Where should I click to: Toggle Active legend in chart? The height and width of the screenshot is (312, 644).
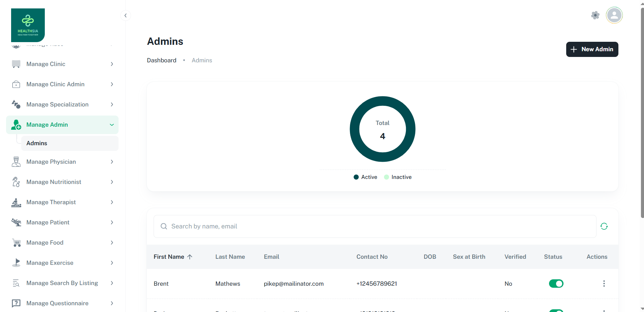pos(365,177)
